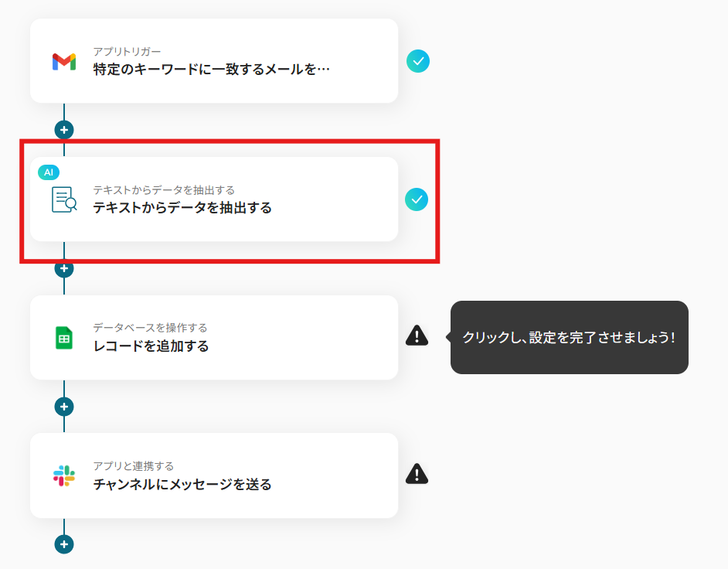Screen dimensions: 728x569
Task: Click the Slack app icon
Action: point(64,476)
